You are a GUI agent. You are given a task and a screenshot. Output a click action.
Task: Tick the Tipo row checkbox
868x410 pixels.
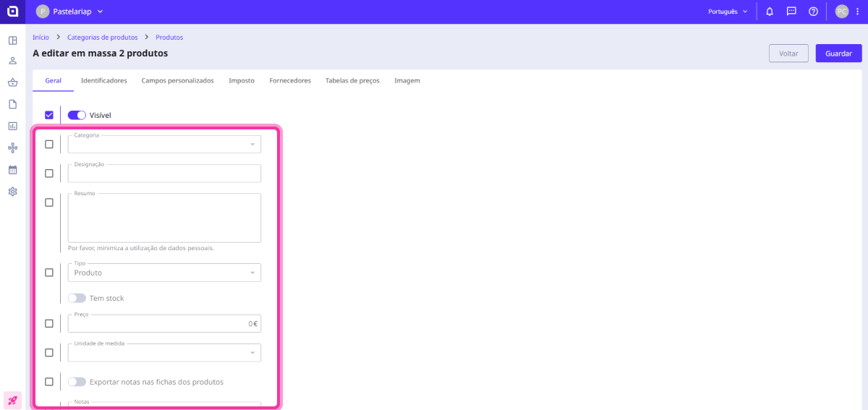[49, 273]
